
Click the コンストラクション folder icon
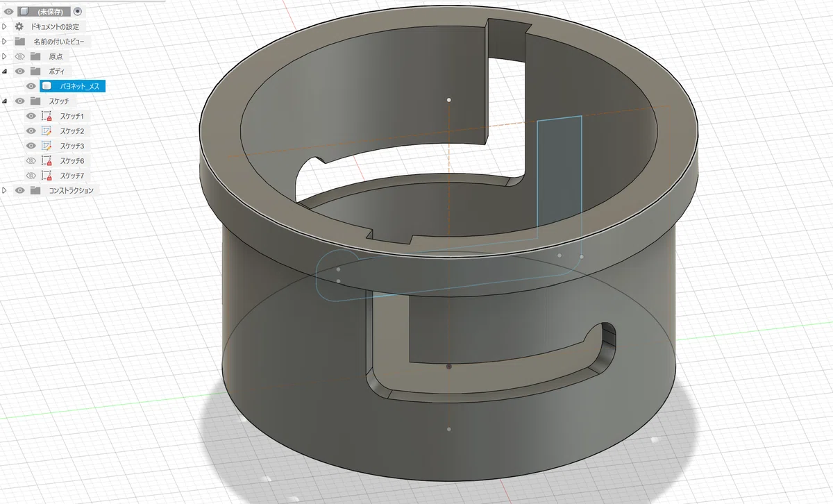[35, 190]
